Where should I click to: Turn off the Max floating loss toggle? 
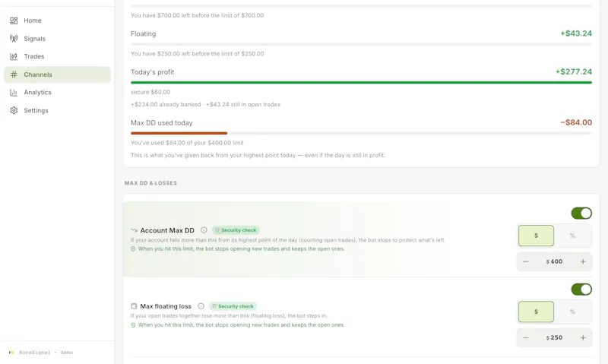581,290
